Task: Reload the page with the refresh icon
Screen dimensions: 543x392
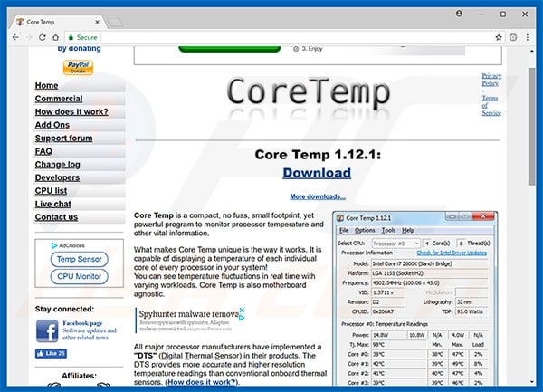Action: pyautogui.click(x=43, y=37)
